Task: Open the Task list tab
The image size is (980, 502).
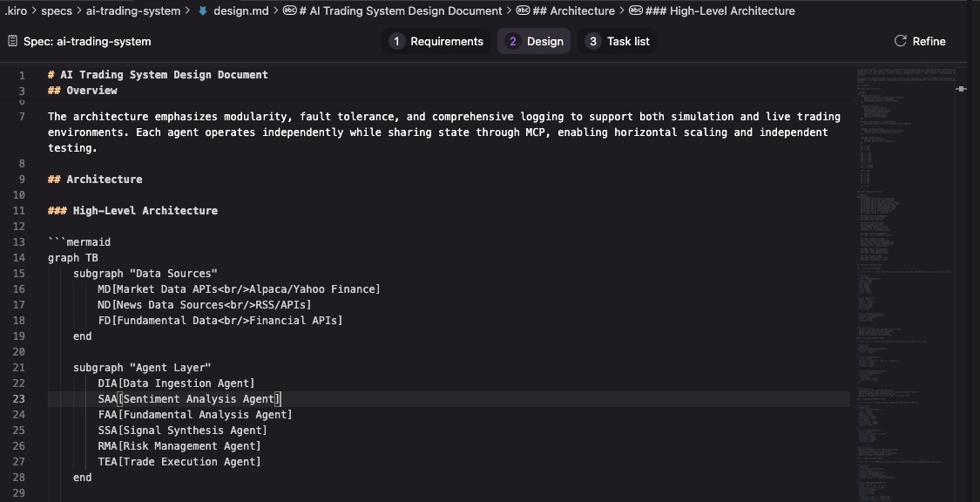Action: (617, 41)
